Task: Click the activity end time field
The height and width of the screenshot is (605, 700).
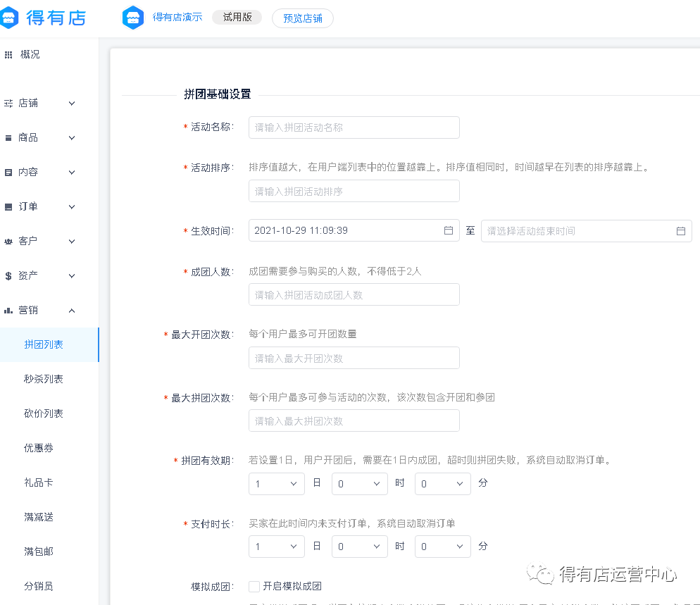Action: coord(586,231)
